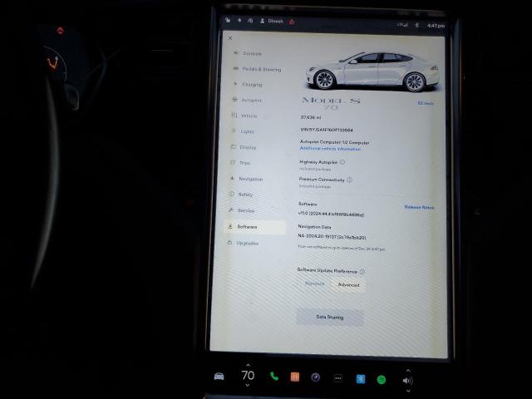Open the all apps three-dot launcher
This screenshot has height=399, width=532.
tap(338, 378)
